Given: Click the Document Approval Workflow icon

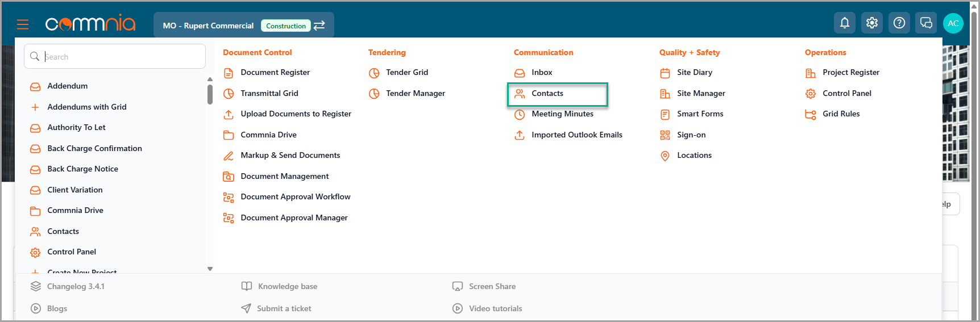Looking at the screenshot, I should click(229, 197).
